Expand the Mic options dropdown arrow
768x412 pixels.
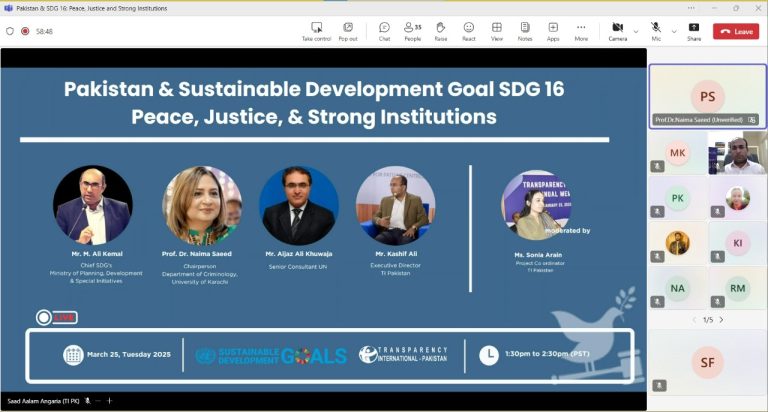tap(673, 31)
